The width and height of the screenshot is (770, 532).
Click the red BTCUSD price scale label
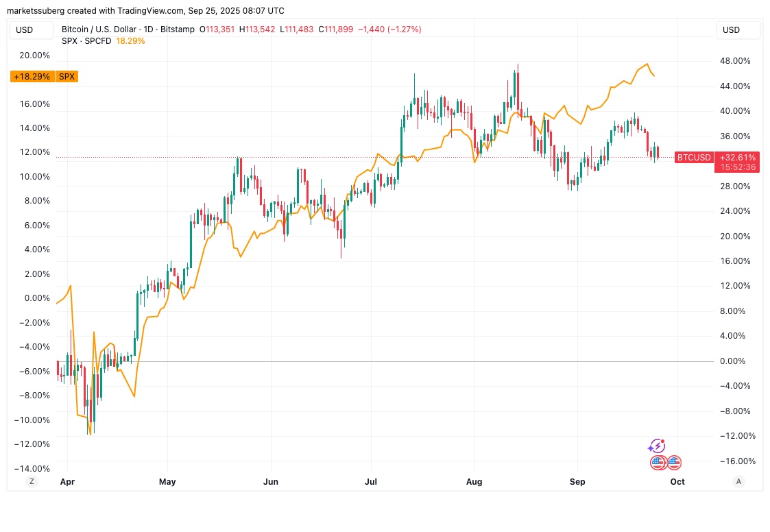[694, 157]
